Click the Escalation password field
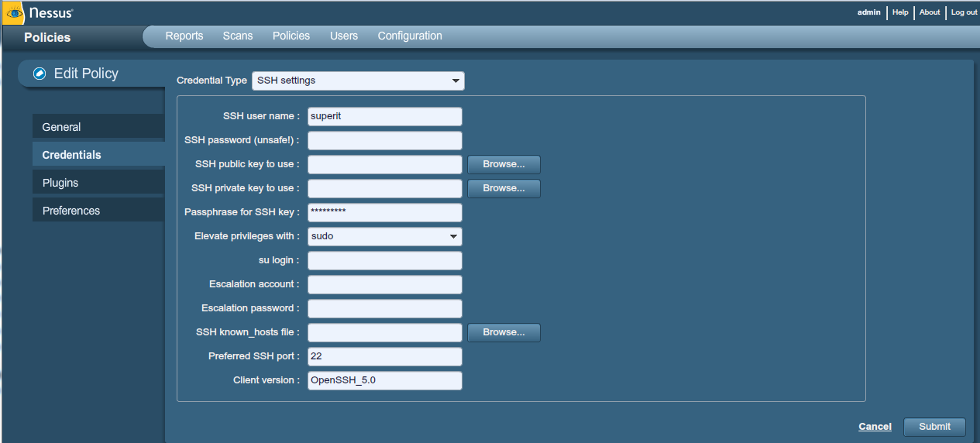Image resolution: width=980 pixels, height=443 pixels. tap(385, 308)
